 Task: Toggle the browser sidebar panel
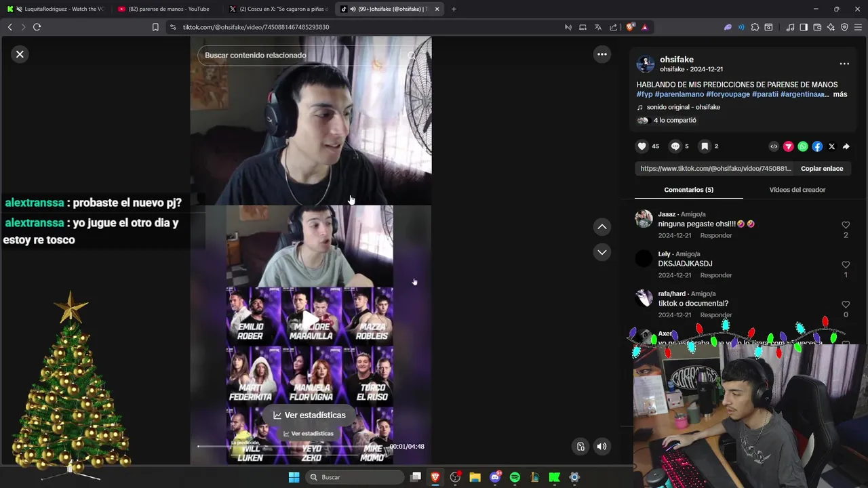[804, 27]
